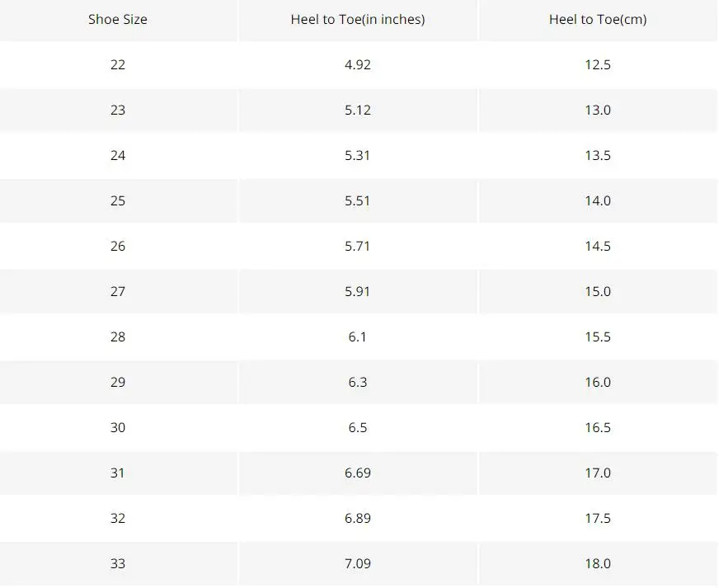Click the Heel to Toe(in inches) header
This screenshot has height=588, width=719.
pos(358,19)
